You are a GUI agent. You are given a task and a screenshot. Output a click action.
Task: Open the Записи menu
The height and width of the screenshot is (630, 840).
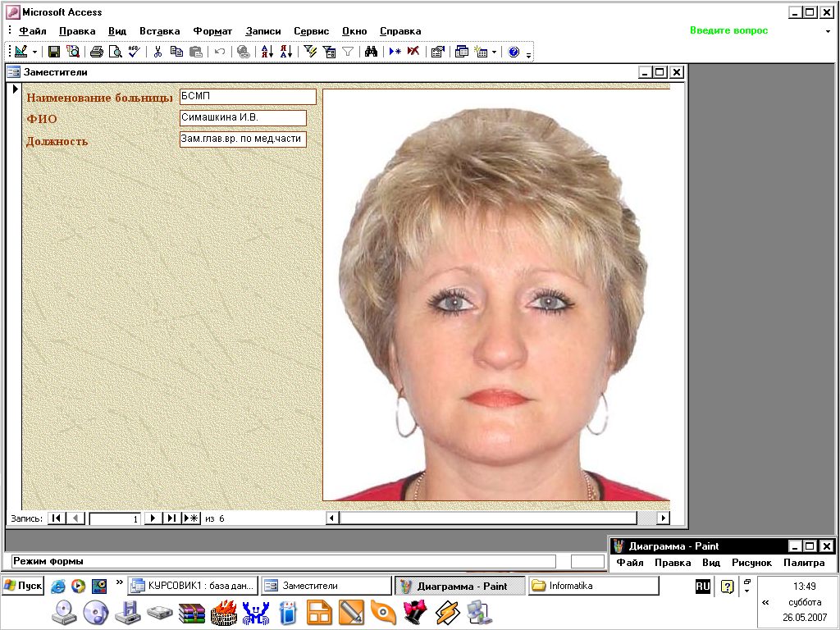(x=263, y=31)
